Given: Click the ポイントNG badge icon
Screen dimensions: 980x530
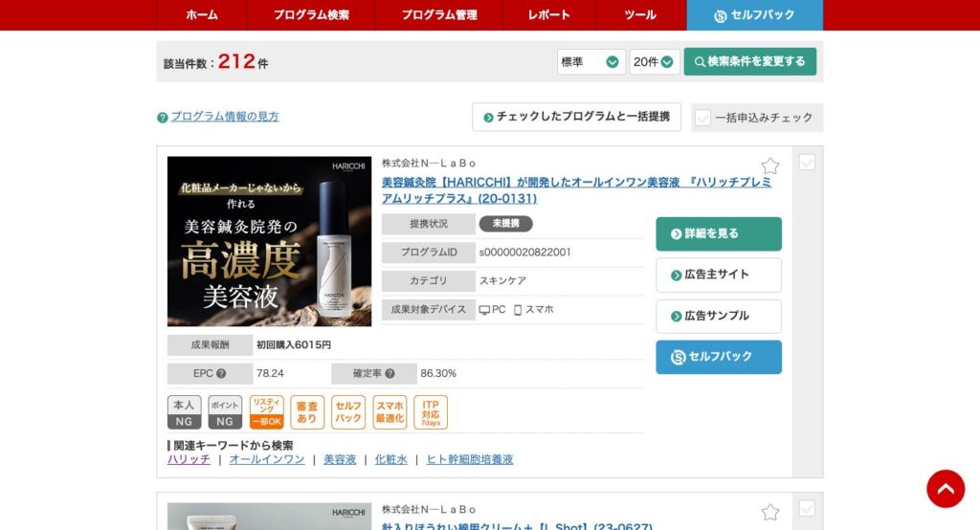Looking at the screenshot, I should [x=225, y=412].
